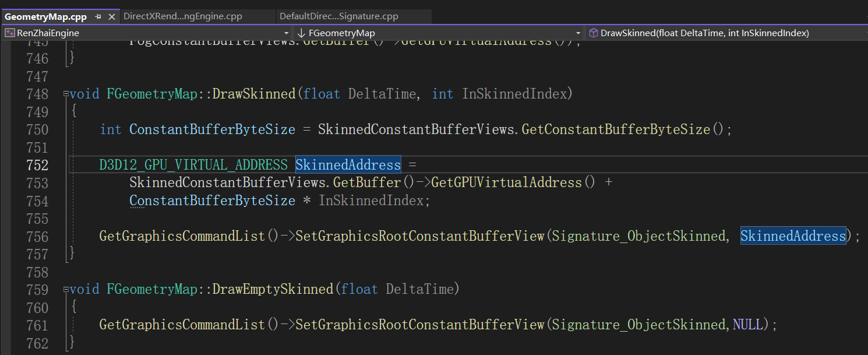The height and width of the screenshot is (355, 868).
Task: Click InSkinnedIndex parameter on line 748
Action: click(516, 94)
